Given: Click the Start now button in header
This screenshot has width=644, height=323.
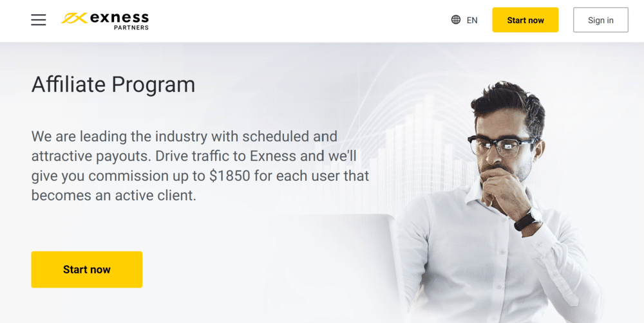Looking at the screenshot, I should click(525, 20).
